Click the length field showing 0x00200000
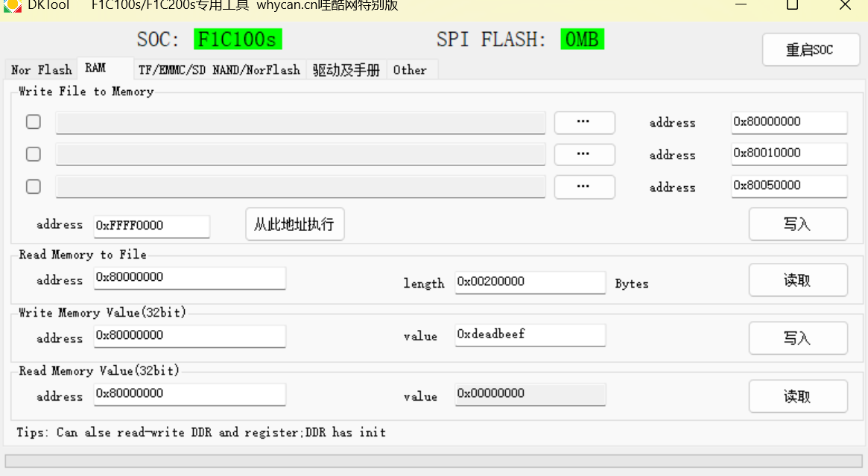 click(530, 282)
